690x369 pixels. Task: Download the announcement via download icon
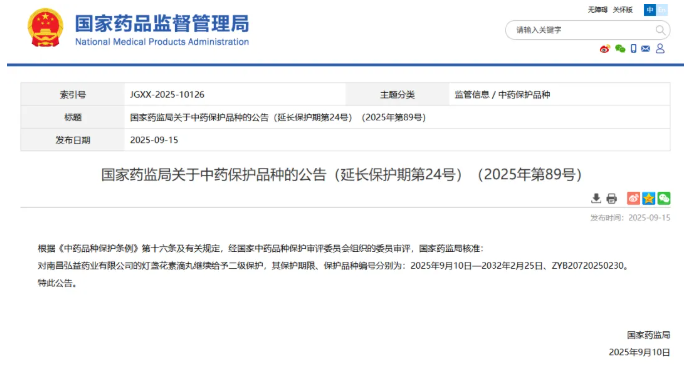tap(596, 198)
